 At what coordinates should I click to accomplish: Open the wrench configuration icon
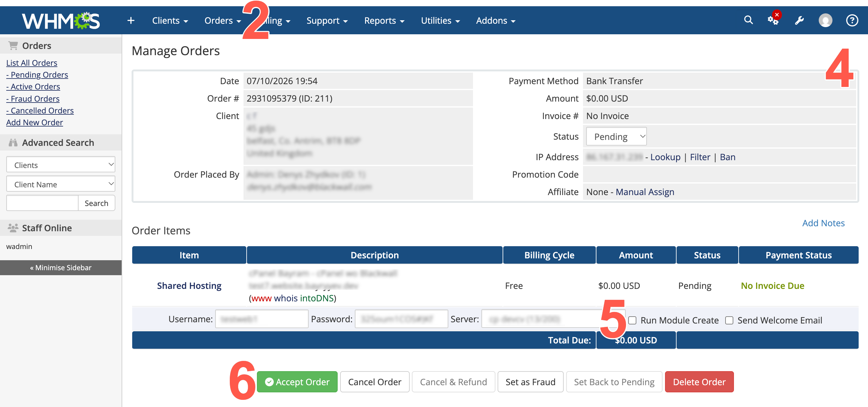coord(799,20)
